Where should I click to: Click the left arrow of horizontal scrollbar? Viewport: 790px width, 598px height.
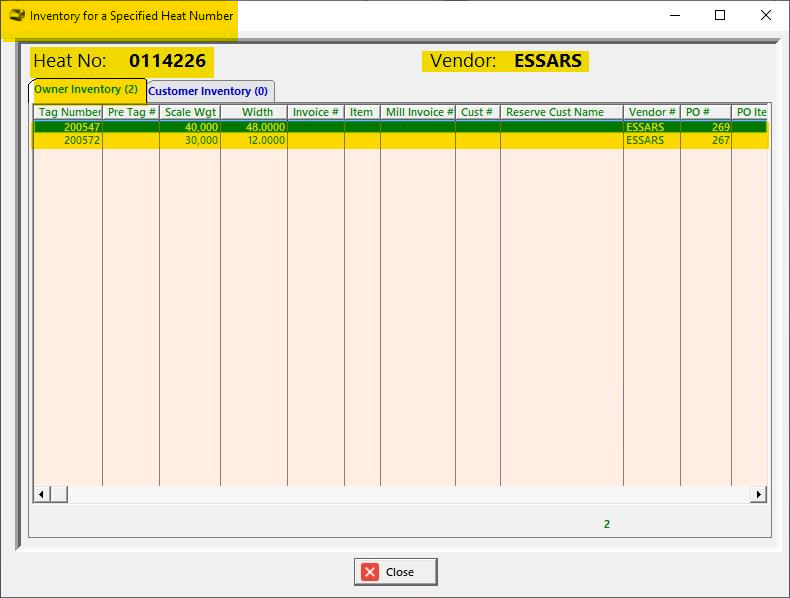point(41,494)
